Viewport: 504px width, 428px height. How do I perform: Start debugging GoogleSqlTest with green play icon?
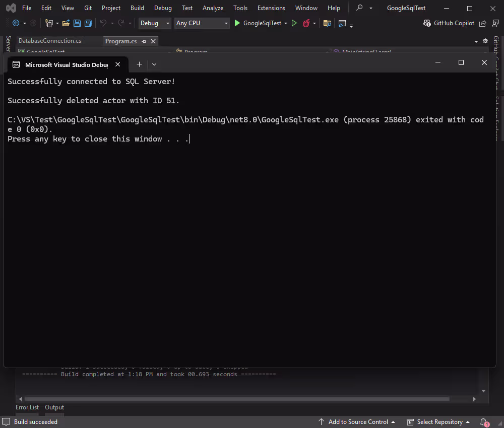[x=237, y=23]
